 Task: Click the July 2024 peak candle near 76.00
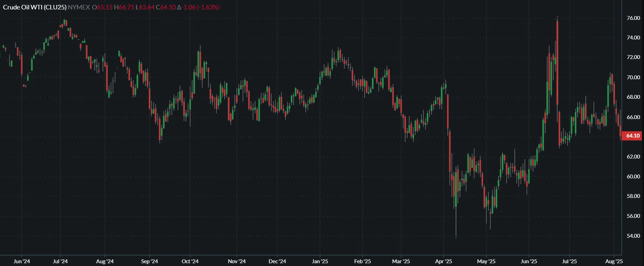[x=65, y=23]
